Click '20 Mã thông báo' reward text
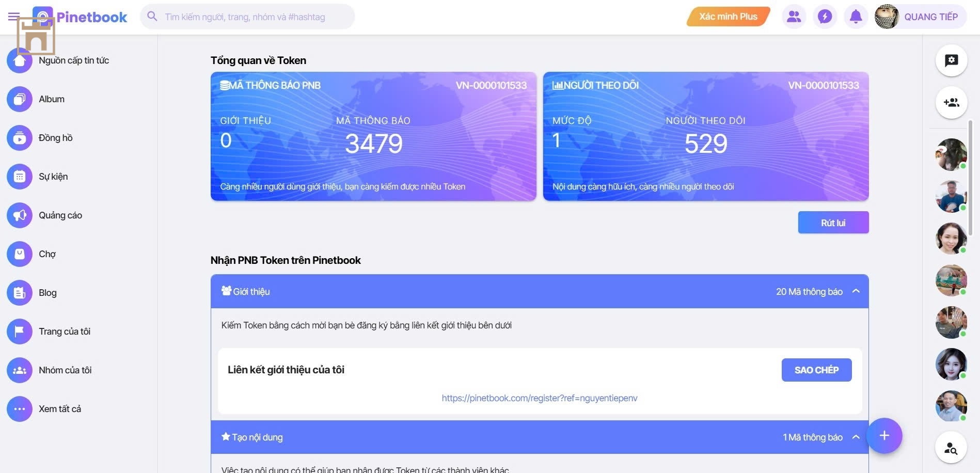The image size is (980, 473). tap(809, 292)
